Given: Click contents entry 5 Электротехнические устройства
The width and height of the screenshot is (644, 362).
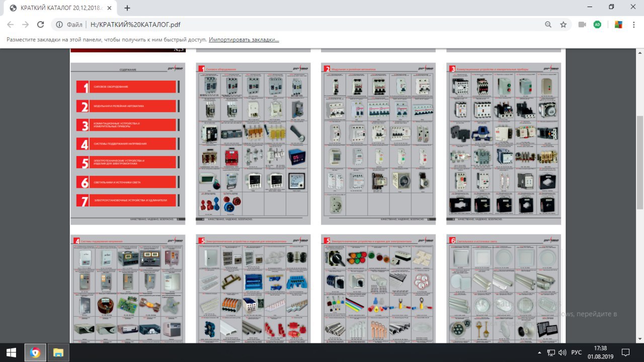Looking at the screenshot, I should 127,162.
